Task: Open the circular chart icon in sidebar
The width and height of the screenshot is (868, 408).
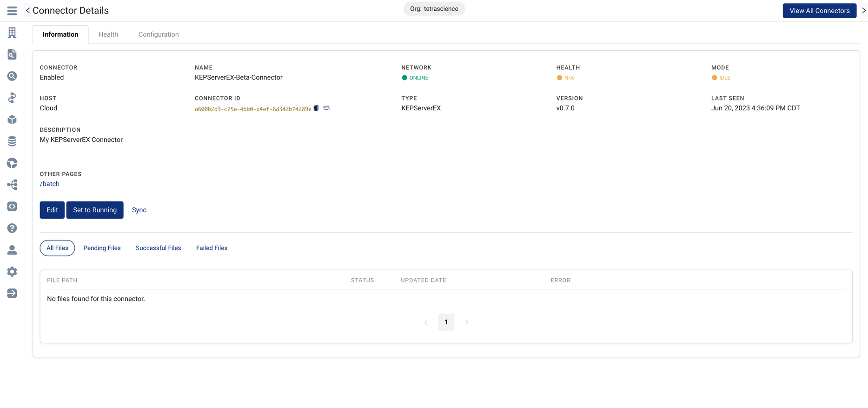Action: [x=12, y=163]
